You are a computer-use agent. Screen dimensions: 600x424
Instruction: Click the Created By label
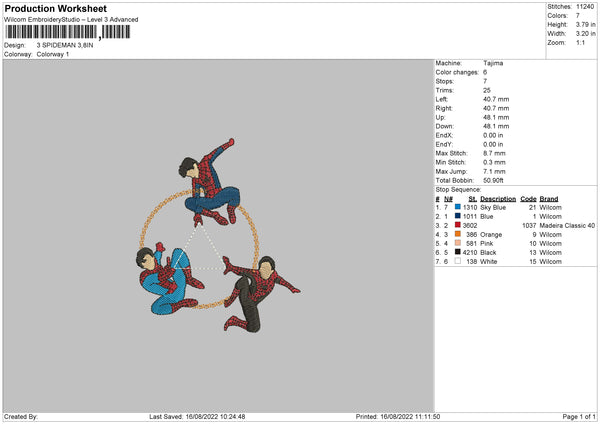click(x=21, y=416)
